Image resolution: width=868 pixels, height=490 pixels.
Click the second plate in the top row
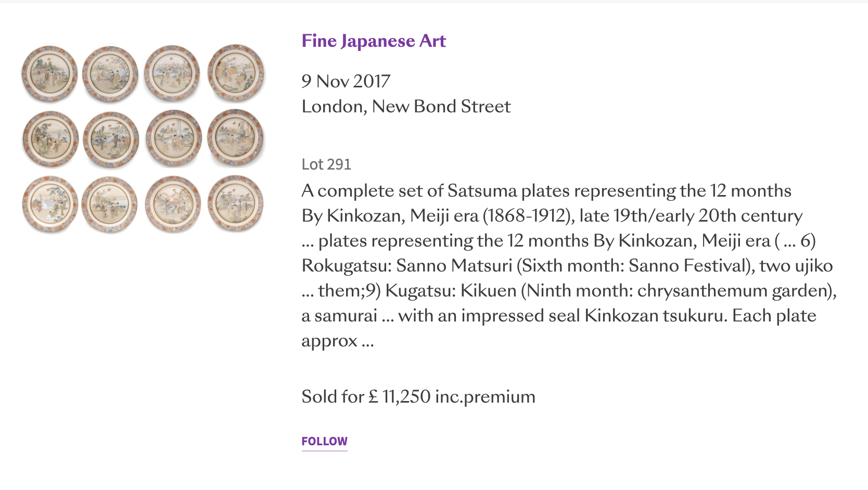110,73
